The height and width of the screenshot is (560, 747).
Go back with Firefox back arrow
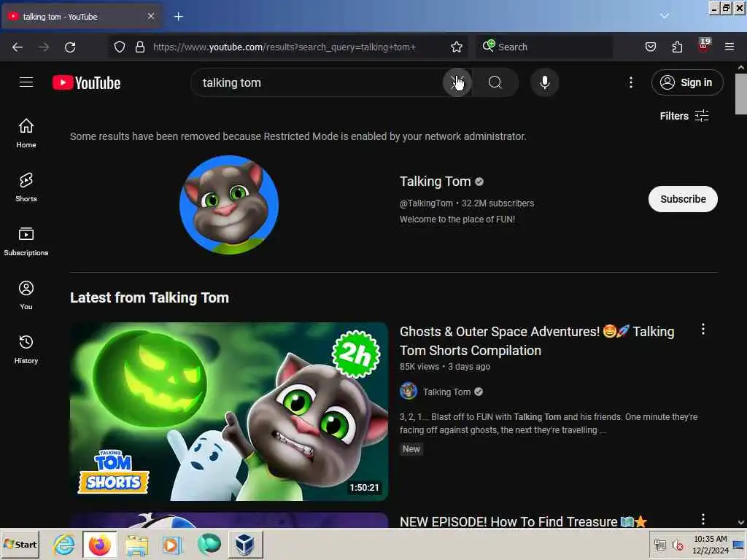coord(18,47)
